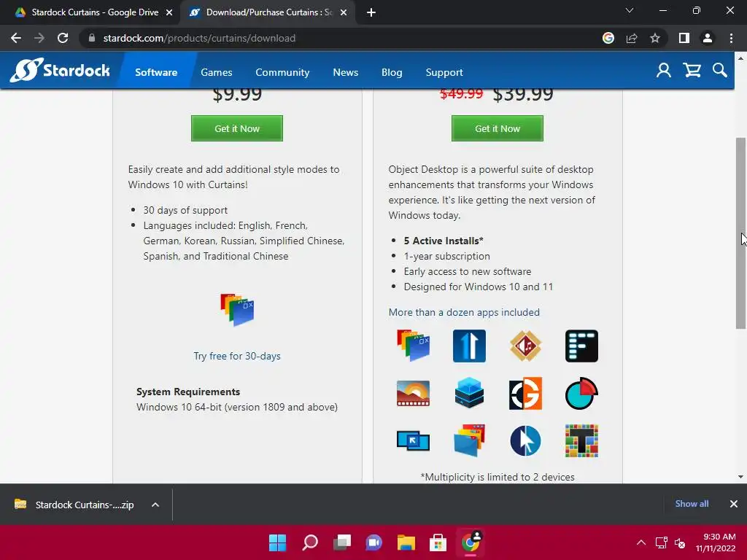Click the share page icon in address bar

(x=632, y=38)
